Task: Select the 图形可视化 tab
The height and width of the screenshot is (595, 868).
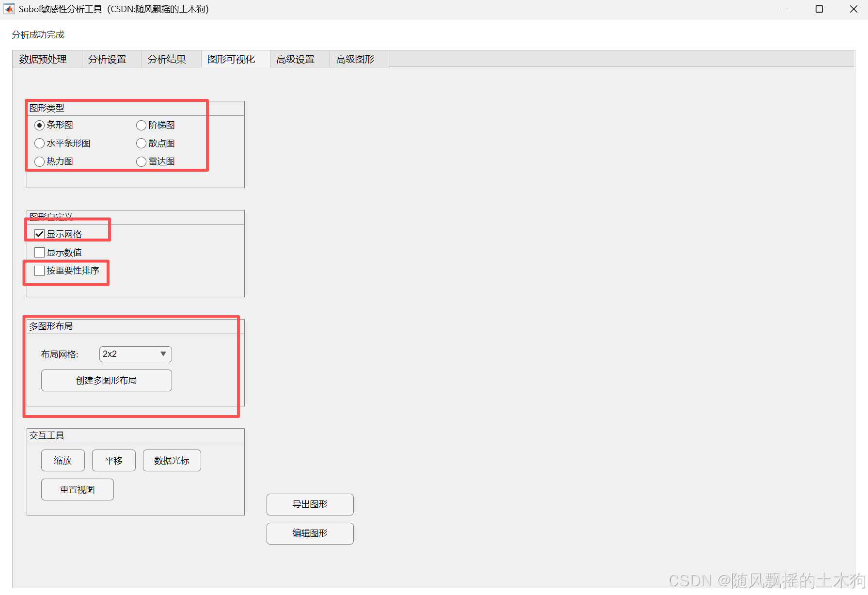Action: click(x=236, y=59)
